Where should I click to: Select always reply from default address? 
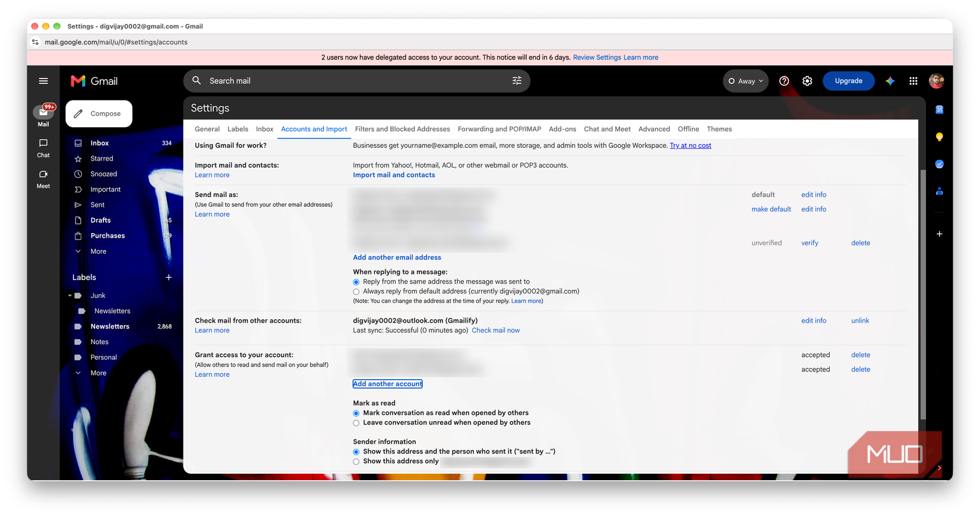point(356,292)
